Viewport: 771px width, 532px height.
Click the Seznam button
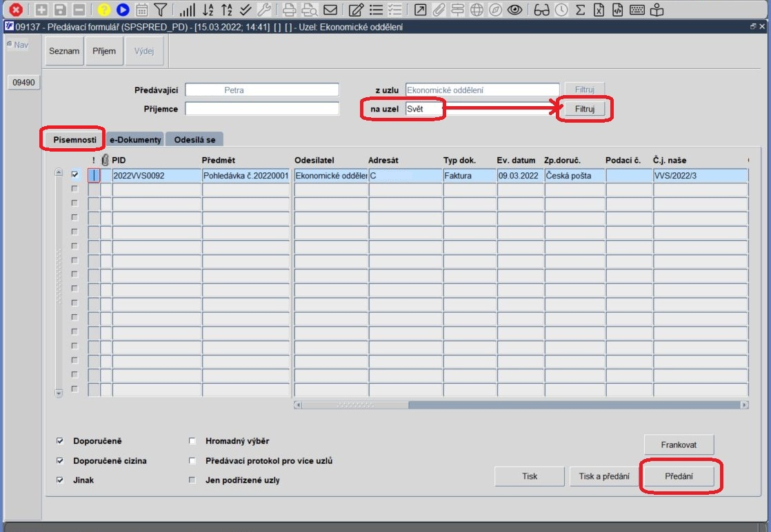pos(64,50)
